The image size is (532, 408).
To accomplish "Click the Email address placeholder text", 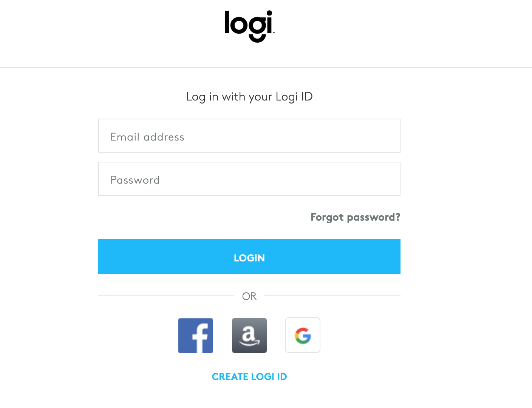I will click(147, 137).
